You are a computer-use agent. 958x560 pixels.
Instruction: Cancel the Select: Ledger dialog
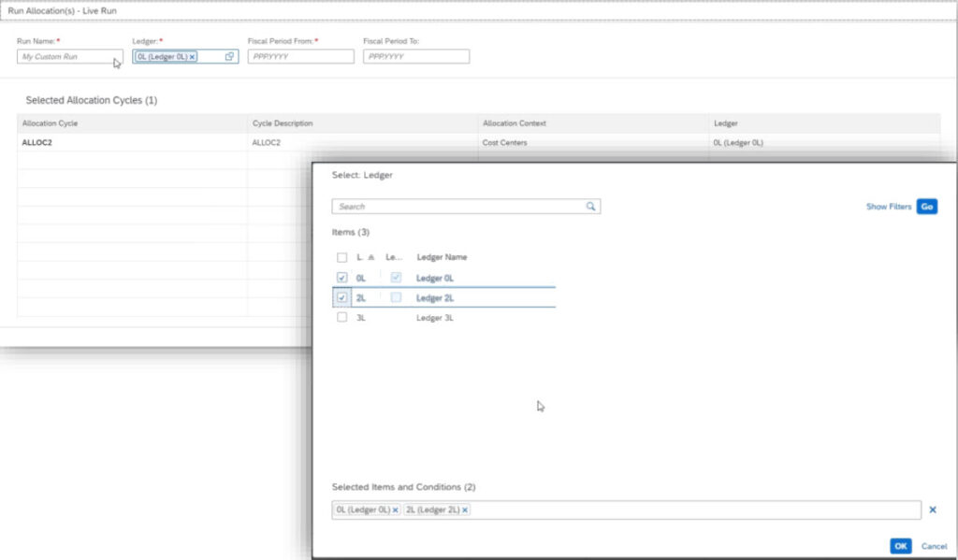coord(934,546)
